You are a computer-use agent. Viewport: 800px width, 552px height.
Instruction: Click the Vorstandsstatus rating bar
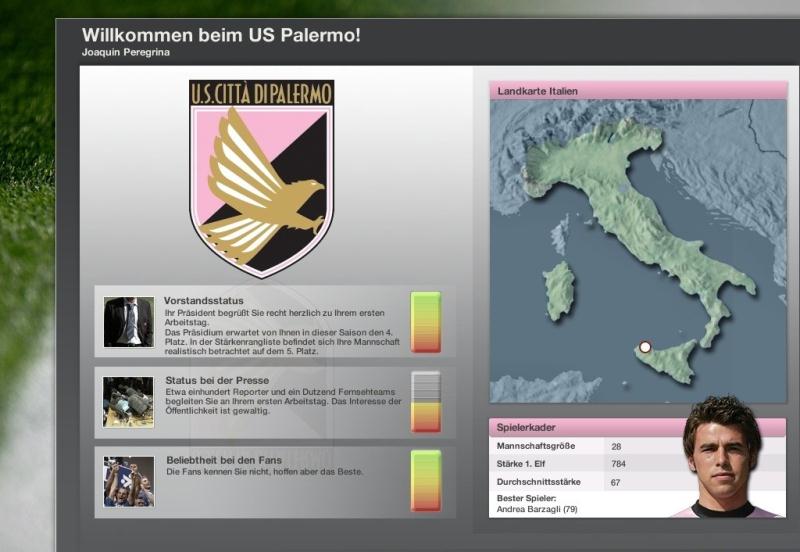point(426,322)
